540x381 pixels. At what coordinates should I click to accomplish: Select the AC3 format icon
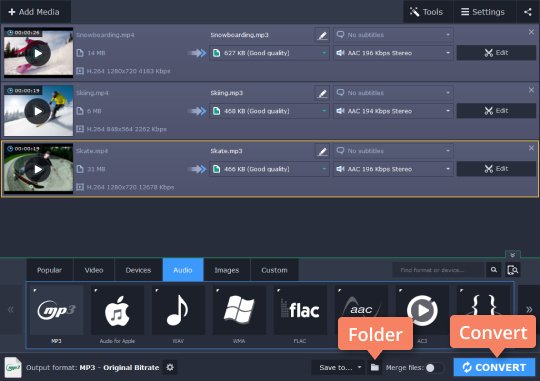point(422,310)
